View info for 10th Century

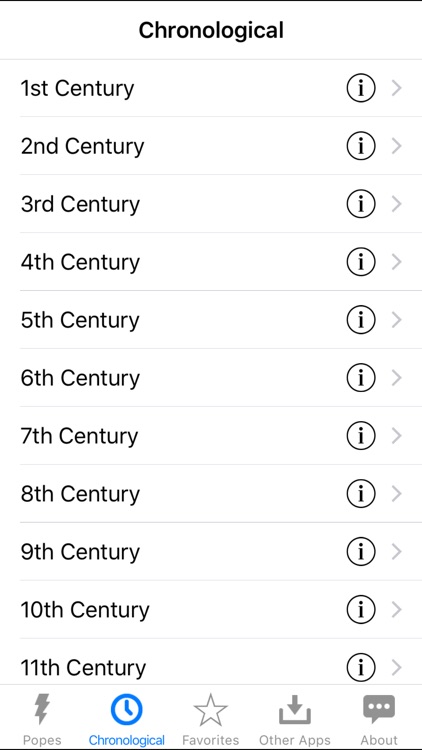click(x=361, y=609)
